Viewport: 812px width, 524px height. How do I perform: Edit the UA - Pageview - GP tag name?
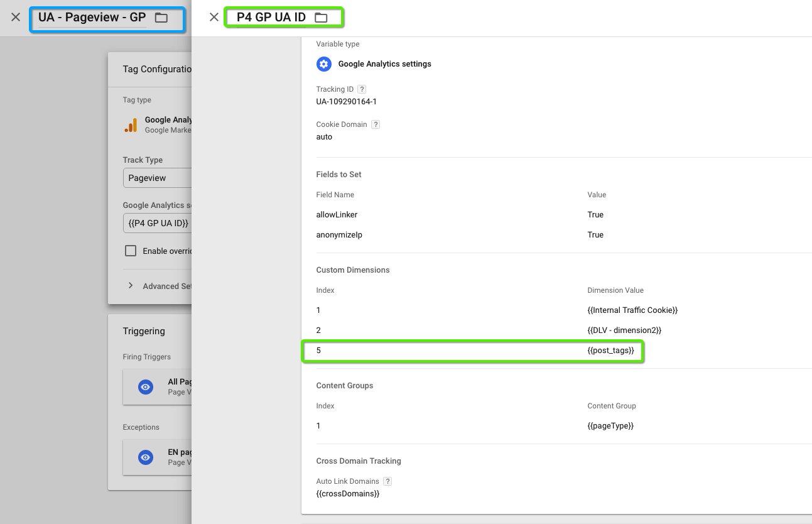[92, 18]
